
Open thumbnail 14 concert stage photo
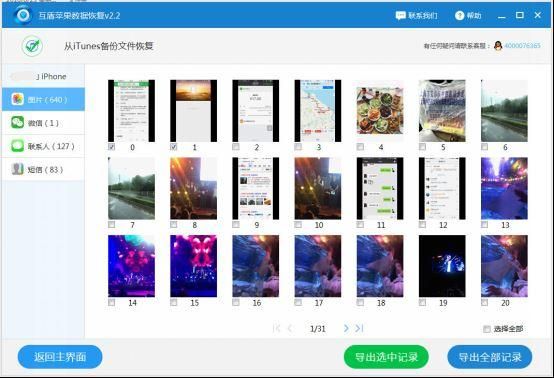131,266
